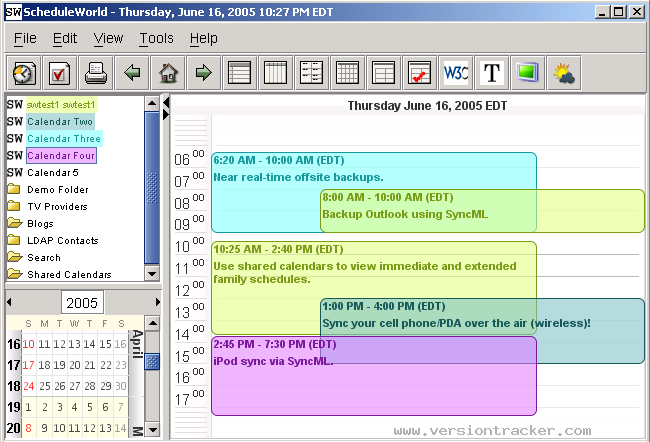650x442 pixels.
Task: Click the green screen monitor icon
Action: (528, 73)
